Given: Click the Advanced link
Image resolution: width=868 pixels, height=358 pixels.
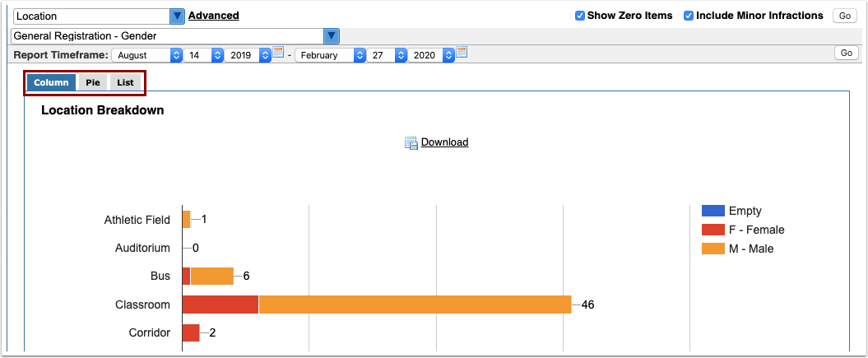Looking at the screenshot, I should pos(214,16).
